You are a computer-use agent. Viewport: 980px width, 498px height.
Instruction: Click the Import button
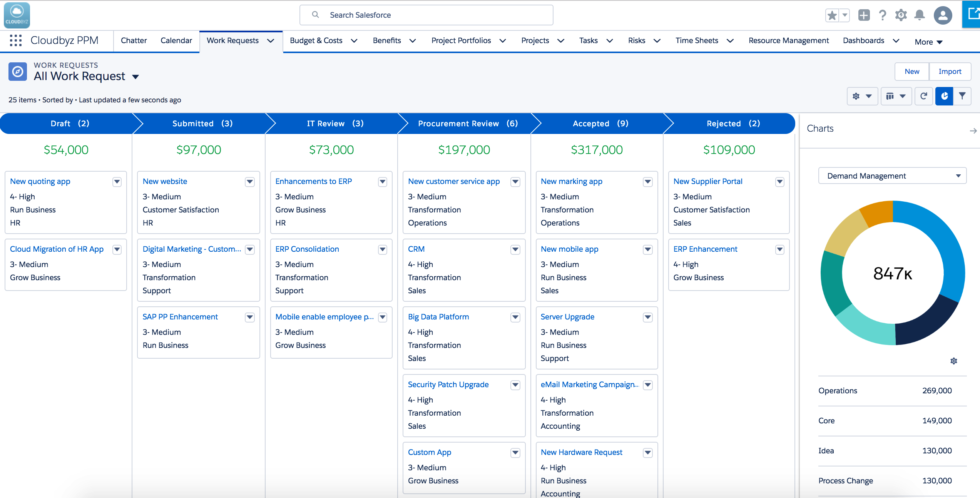pyautogui.click(x=950, y=72)
